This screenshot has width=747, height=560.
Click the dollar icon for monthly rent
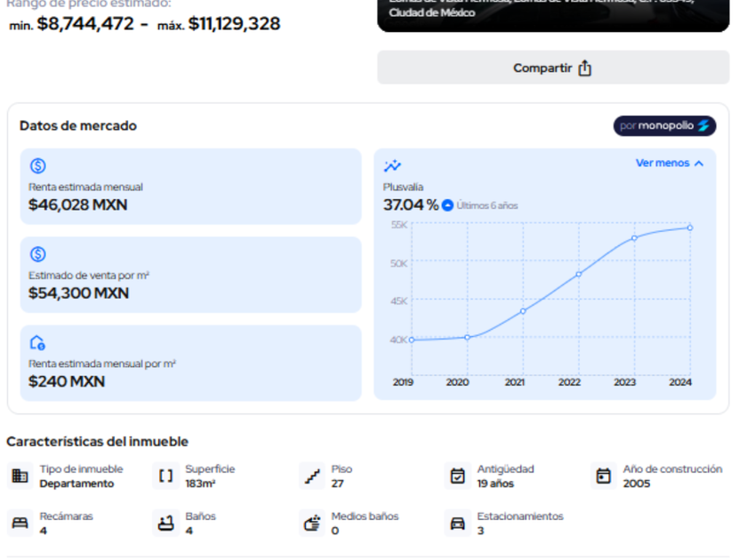(37, 166)
